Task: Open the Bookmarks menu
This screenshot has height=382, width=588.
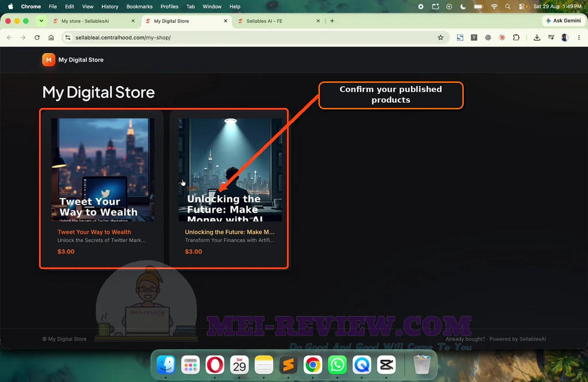Action: 140,6
